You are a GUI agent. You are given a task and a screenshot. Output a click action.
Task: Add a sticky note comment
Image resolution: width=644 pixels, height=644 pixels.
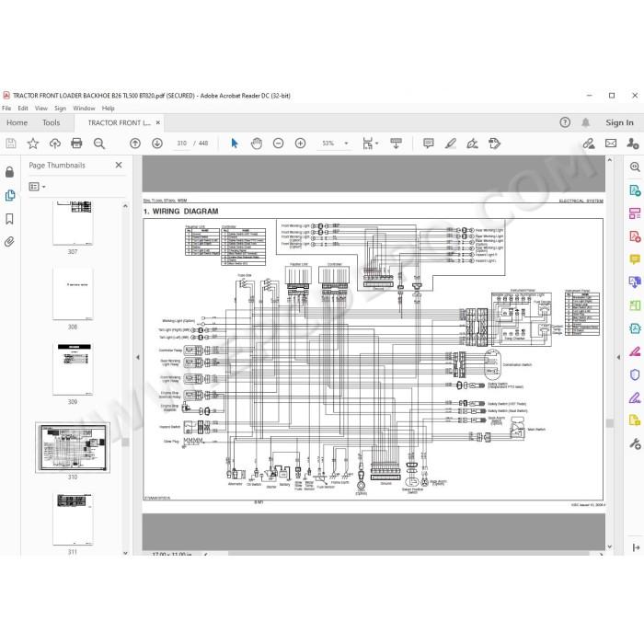429,144
